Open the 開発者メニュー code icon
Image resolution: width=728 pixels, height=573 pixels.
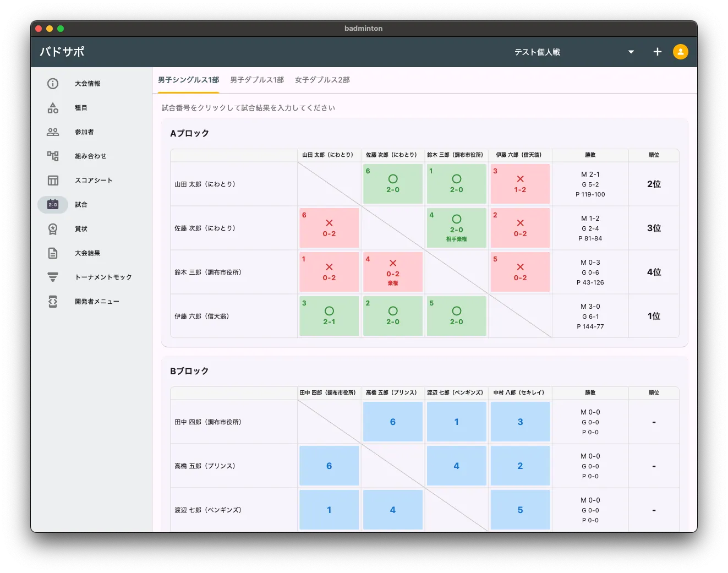coord(53,302)
